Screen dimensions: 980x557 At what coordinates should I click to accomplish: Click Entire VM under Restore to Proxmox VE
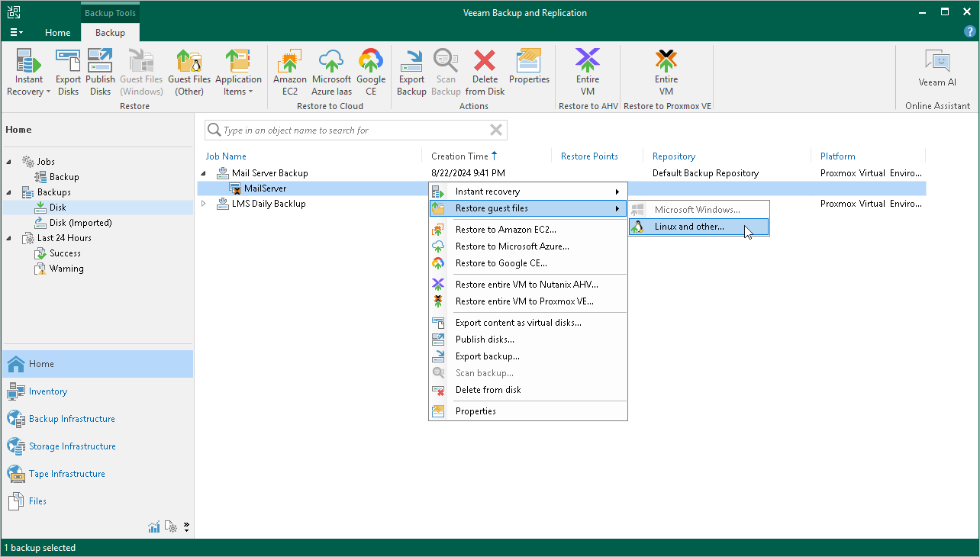coord(666,72)
